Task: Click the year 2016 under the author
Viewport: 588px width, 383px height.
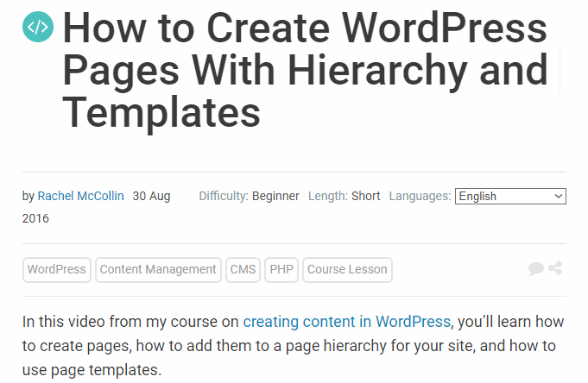Action: click(x=35, y=218)
